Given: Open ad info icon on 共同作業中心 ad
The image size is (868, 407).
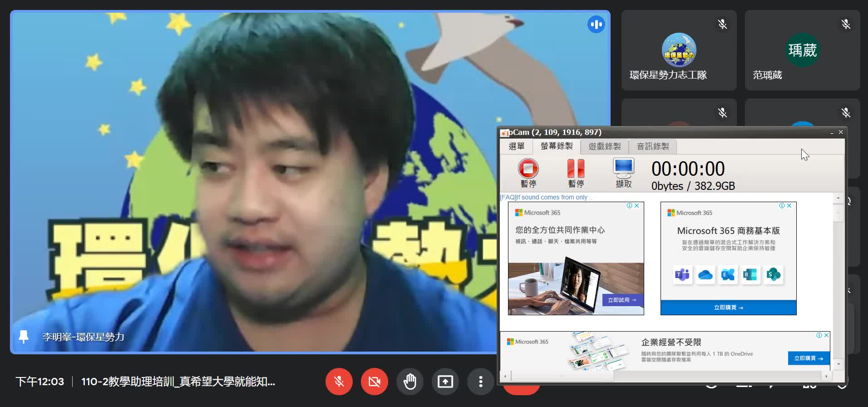Looking at the screenshot, I should (x=630, y=206).
